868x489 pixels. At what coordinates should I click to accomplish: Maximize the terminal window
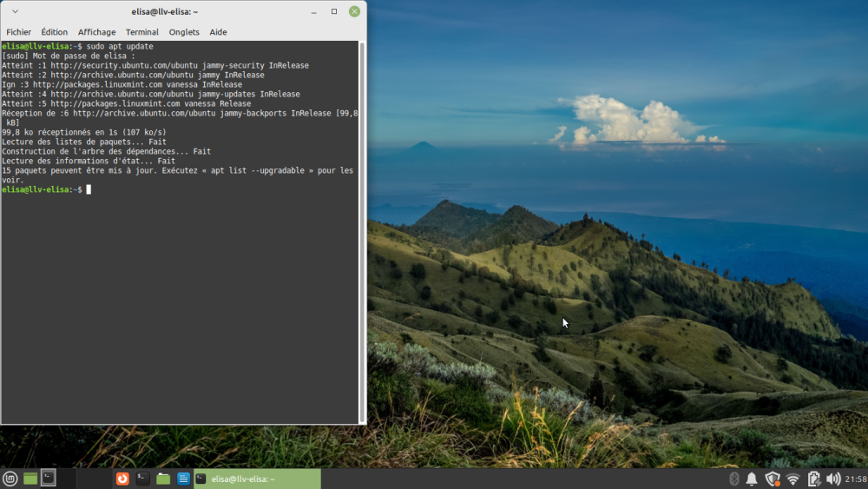[x=334, y=11]
